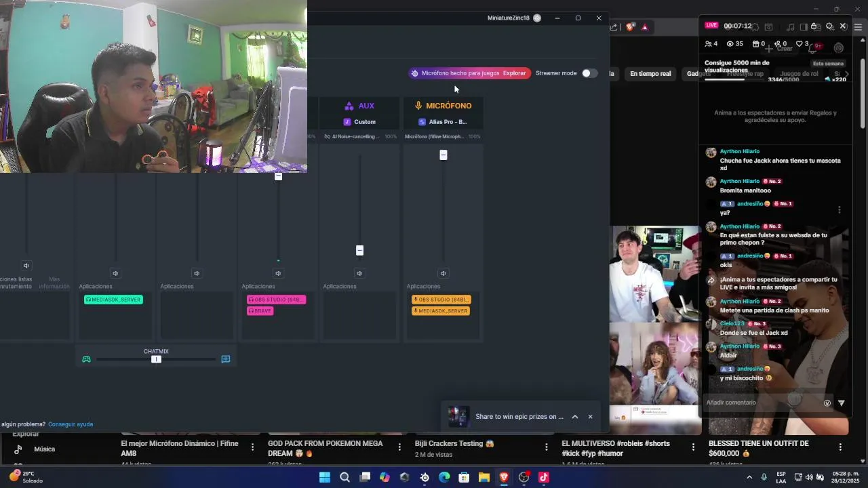Image resolution: width=868 pixels, height=488 pixels.
Task: Open options for El mejor Micrófono Dinámico video
Action: coord(252,447)
